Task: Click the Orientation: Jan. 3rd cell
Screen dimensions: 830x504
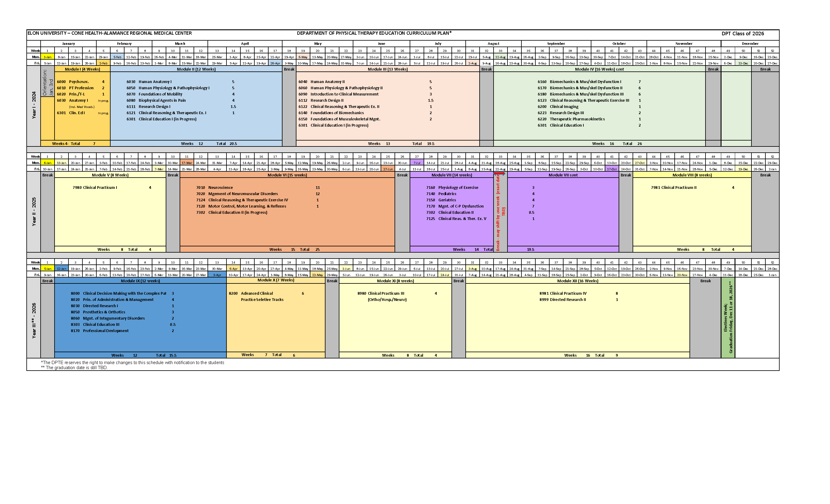Action: pos(47,83)
